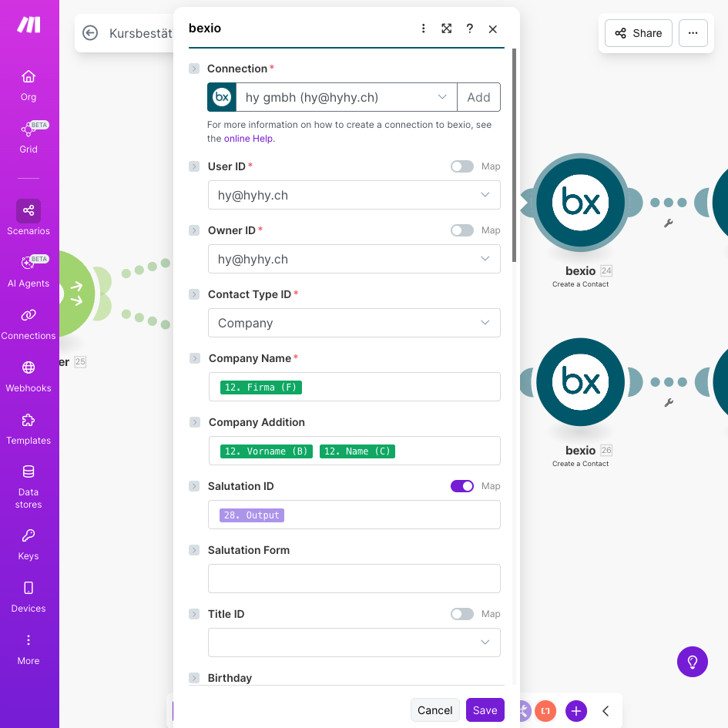
Task: Open bexio panel three-dot options menu
Action: coord(423,29)
